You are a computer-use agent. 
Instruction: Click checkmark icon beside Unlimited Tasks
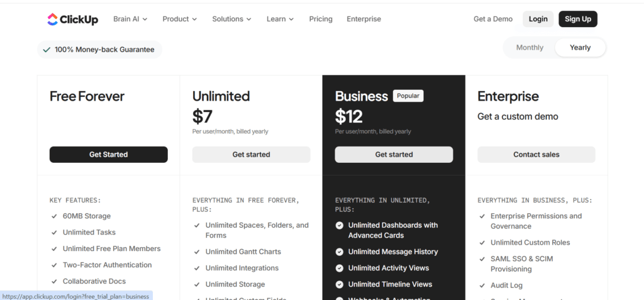pos(54,233)
